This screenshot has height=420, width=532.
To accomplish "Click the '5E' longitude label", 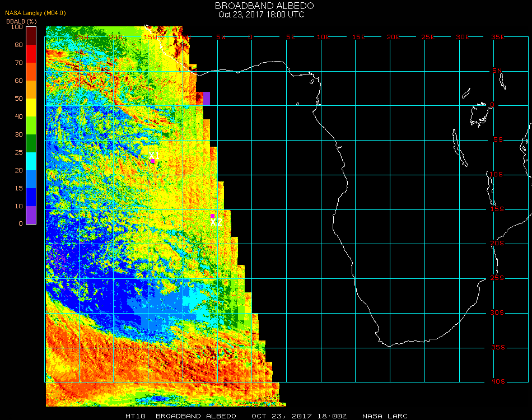I will 291,37.
